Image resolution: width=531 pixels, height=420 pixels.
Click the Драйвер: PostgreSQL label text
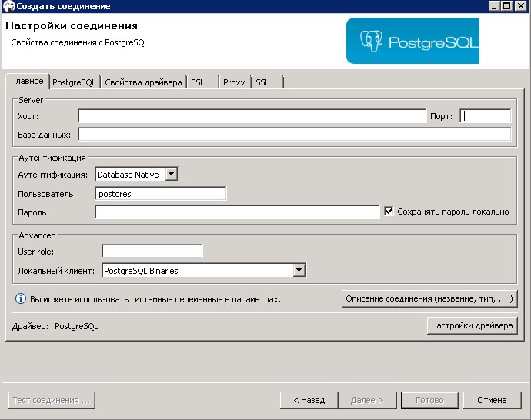tap(55, 326)
